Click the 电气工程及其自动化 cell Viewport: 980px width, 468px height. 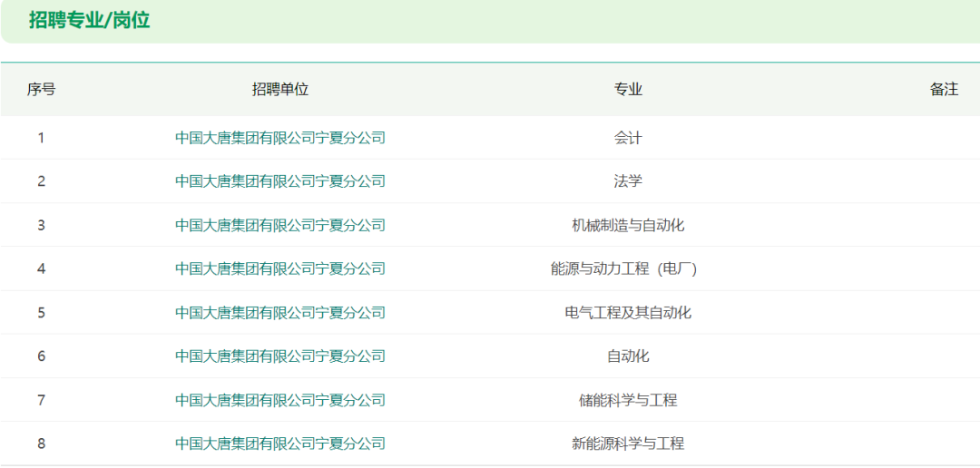point(628,312)
